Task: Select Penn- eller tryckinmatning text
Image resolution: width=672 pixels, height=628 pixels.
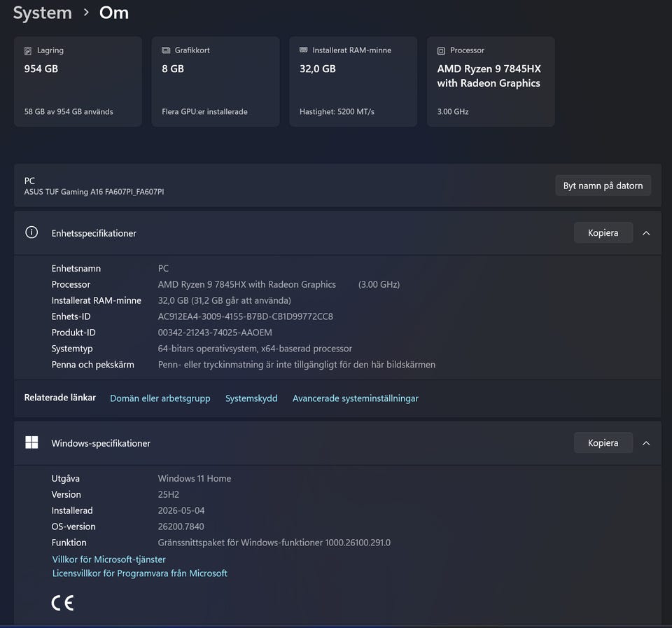Action: [297, 364]
